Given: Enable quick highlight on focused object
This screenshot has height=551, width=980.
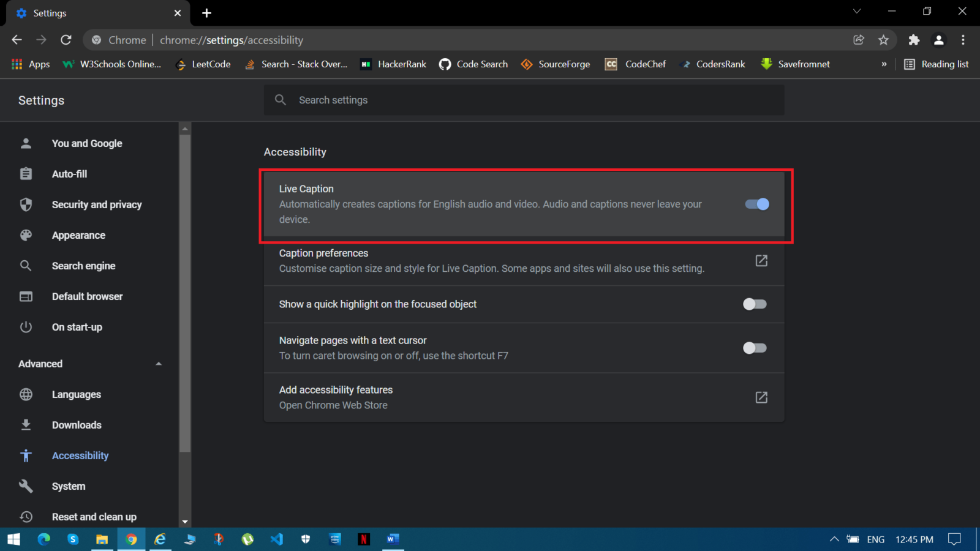Looking at the screenshot, I should pos(755,304).
